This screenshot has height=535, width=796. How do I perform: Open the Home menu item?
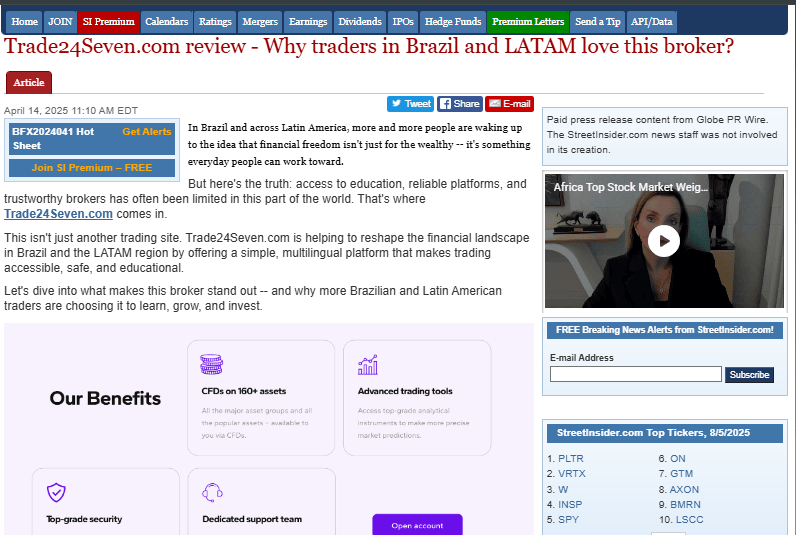[24, 22]
